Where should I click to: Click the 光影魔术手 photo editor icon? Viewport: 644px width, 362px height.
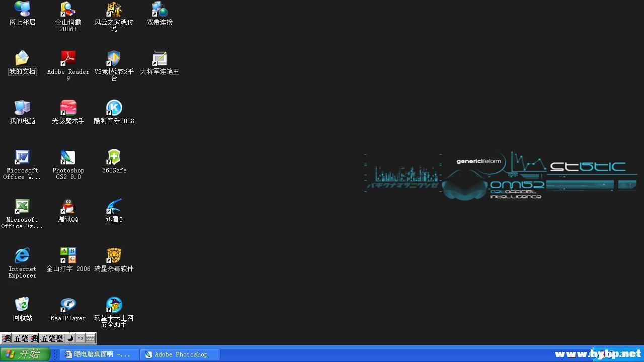(x=68, y=108)
